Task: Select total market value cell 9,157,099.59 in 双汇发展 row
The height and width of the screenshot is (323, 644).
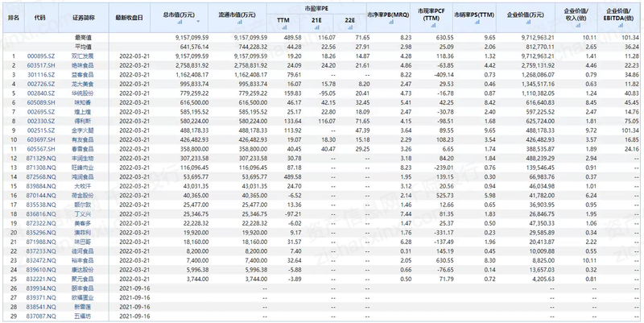Action: click(190, 56)
